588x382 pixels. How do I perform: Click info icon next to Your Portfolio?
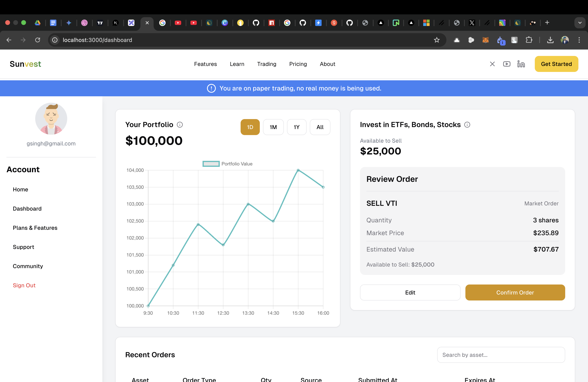[180, 125]
